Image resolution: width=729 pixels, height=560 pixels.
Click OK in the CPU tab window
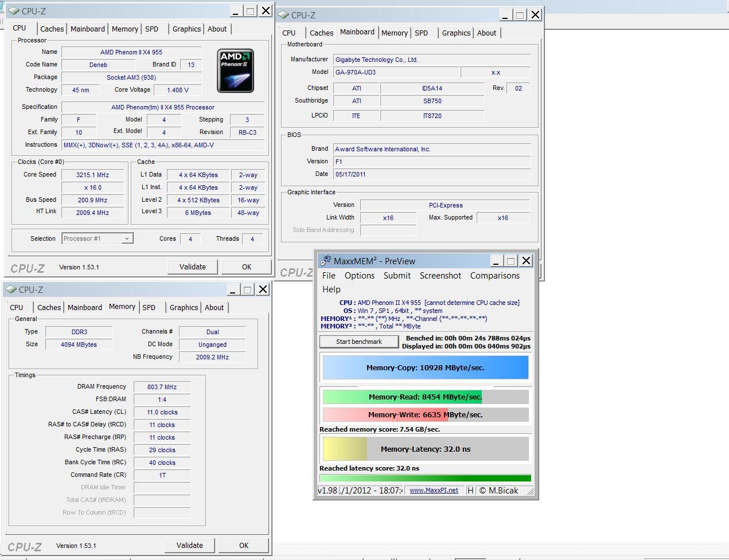[x=247, y=267]
